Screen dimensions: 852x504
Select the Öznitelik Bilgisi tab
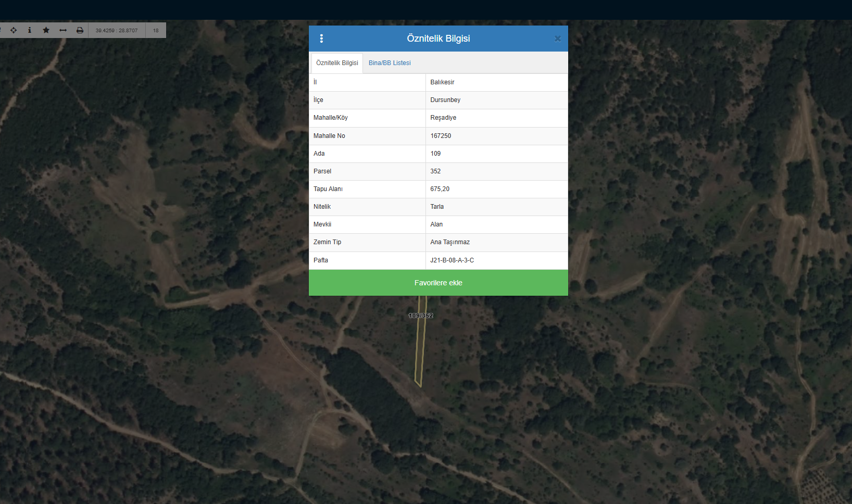(x=337, y=63)
